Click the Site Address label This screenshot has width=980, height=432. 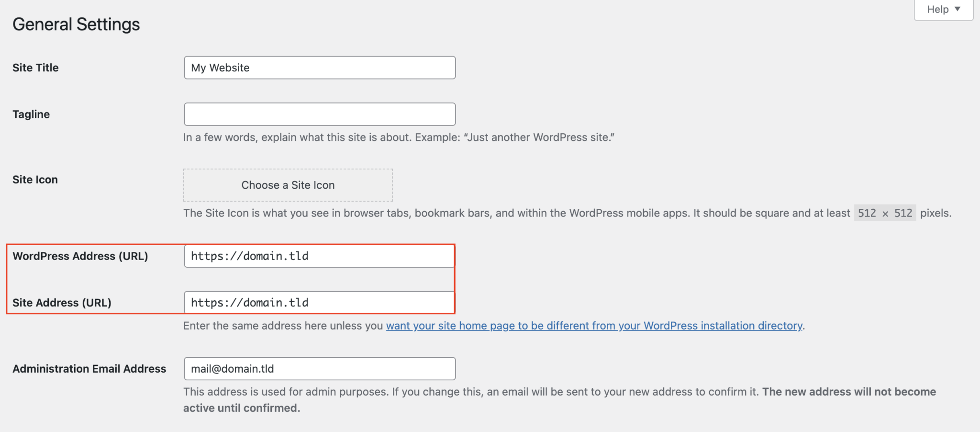[x=62, y=302]
